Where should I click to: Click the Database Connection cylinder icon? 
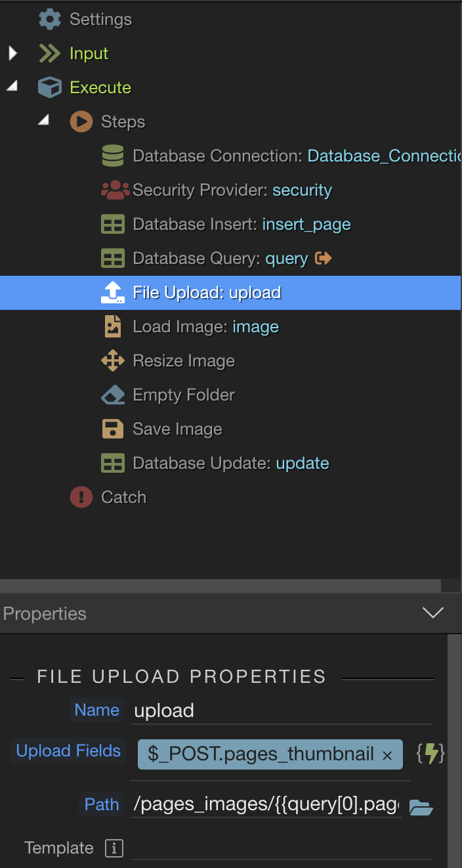[x=113, y=156]
